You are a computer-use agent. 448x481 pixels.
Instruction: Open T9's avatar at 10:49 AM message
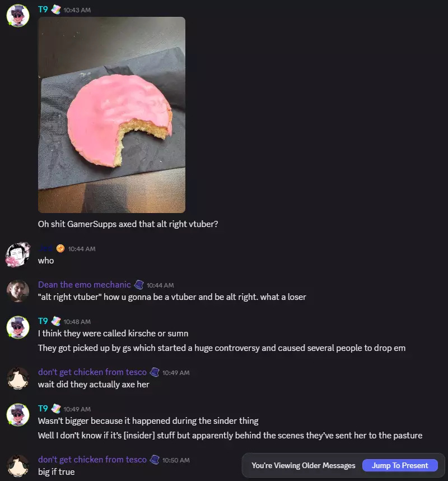[18, 415]
